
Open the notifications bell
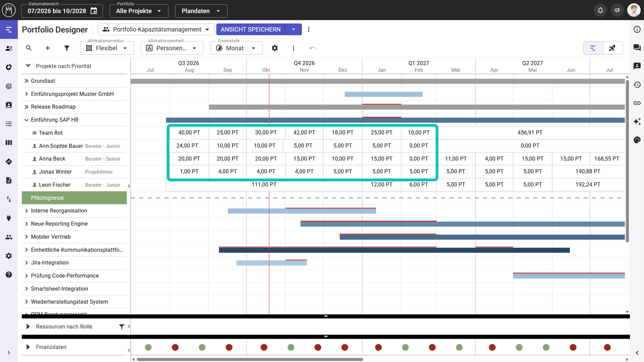[600, 10]
